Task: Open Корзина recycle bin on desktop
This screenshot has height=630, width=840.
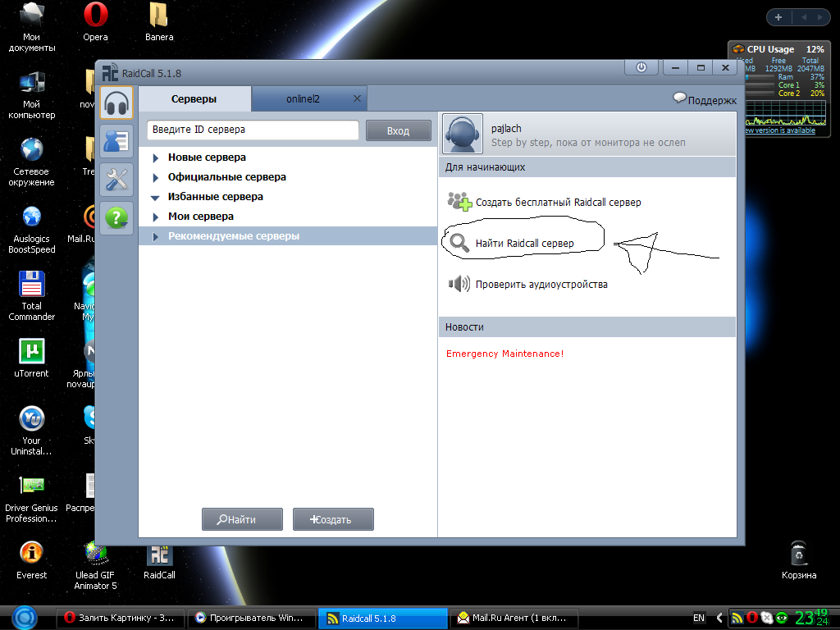Action: pyautogui.click(x=799, y=559)
